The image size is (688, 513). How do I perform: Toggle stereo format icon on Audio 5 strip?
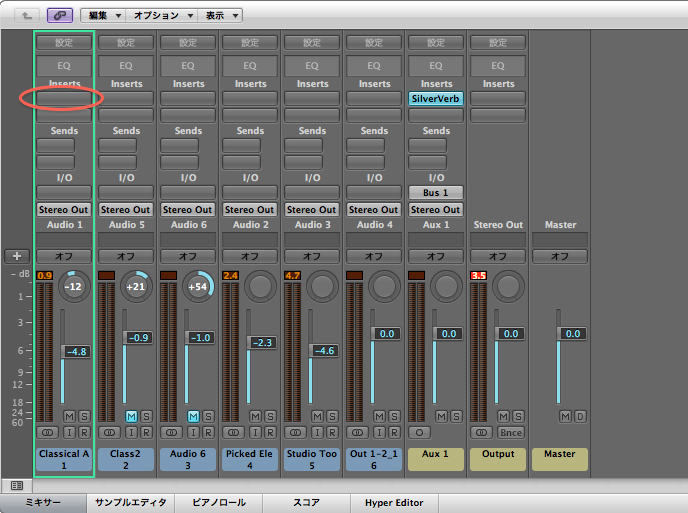point(109,433)
